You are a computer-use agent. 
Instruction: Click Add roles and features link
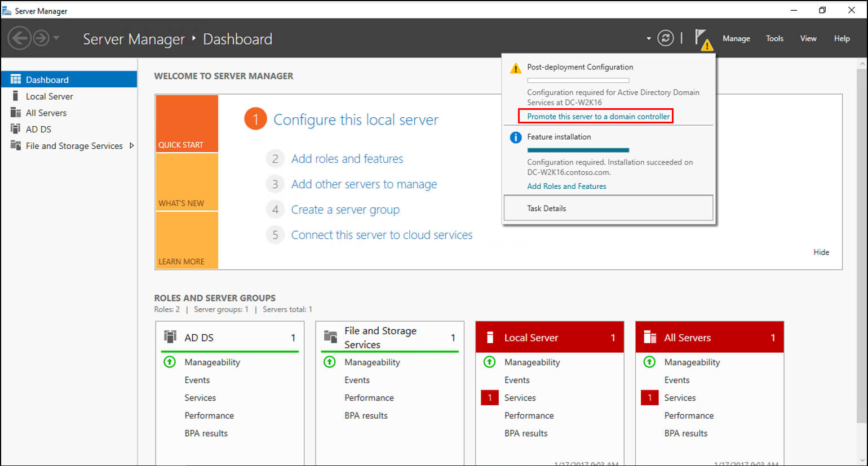click(347, 159)
